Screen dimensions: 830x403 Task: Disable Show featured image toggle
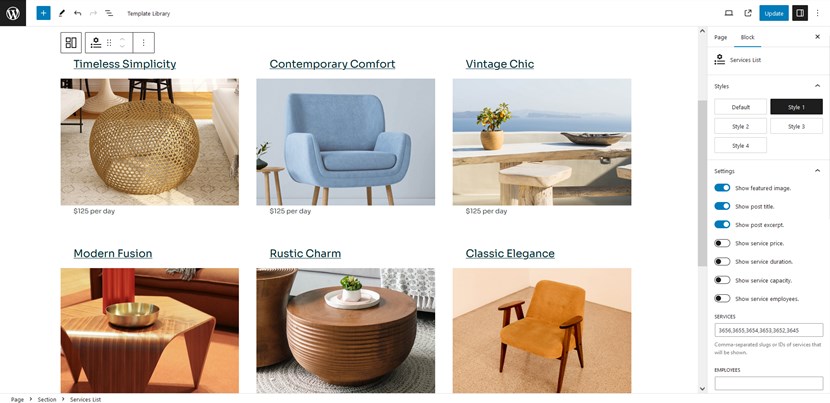[722, 188]
